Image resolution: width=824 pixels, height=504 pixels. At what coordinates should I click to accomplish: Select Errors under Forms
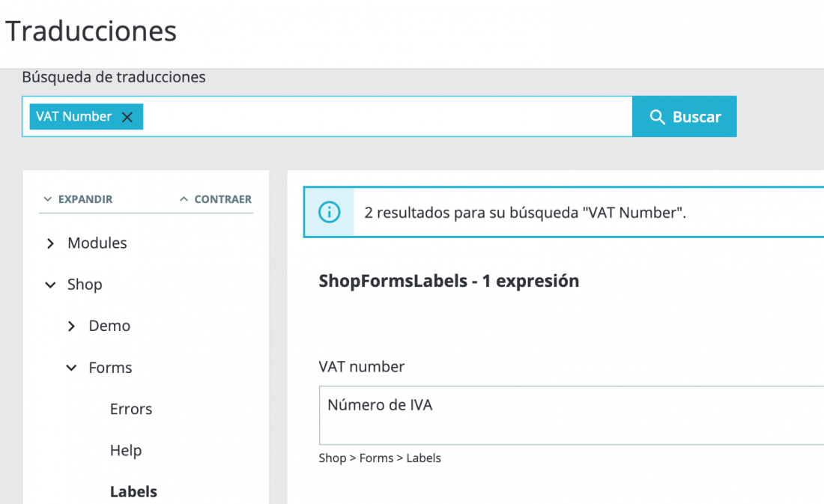(x=131, y=409)
